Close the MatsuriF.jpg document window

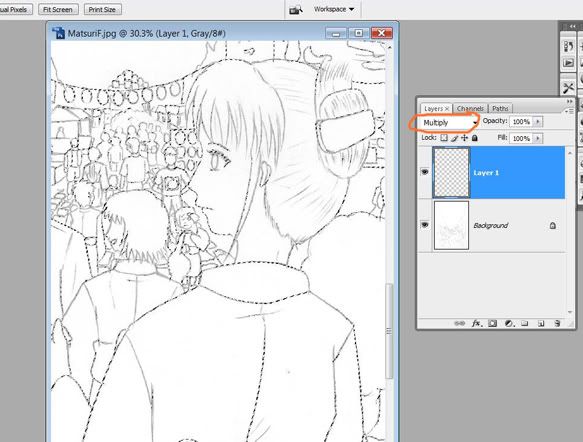pyautogui.click(x=381, y=33)
